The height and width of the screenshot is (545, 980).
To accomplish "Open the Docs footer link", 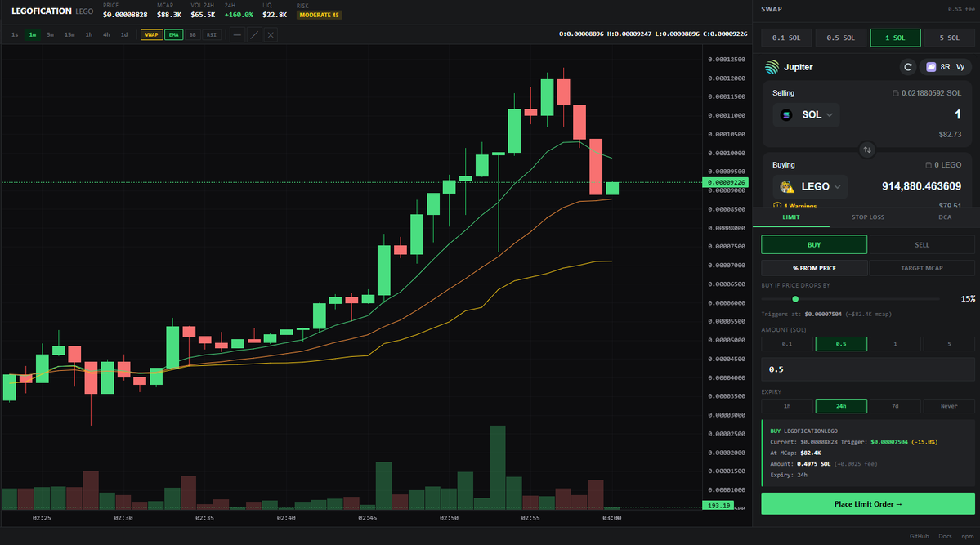I will [x=945, y=536].
